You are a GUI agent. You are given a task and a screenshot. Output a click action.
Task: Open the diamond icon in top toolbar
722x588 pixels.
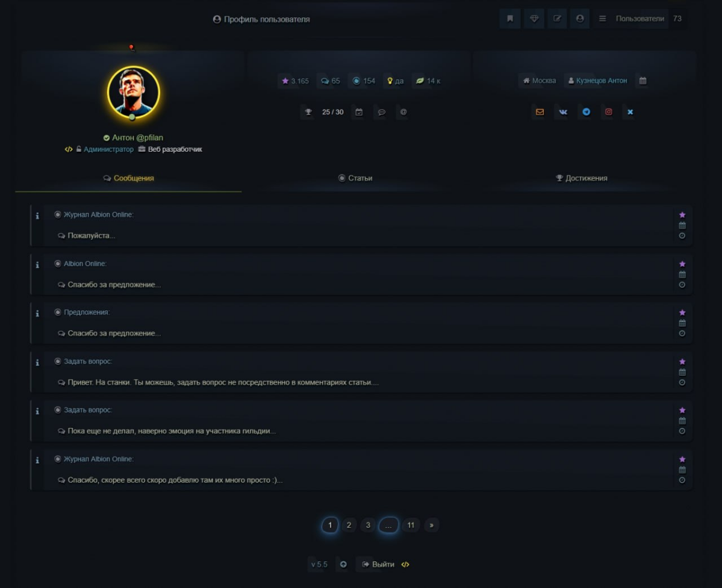(534, 19)
